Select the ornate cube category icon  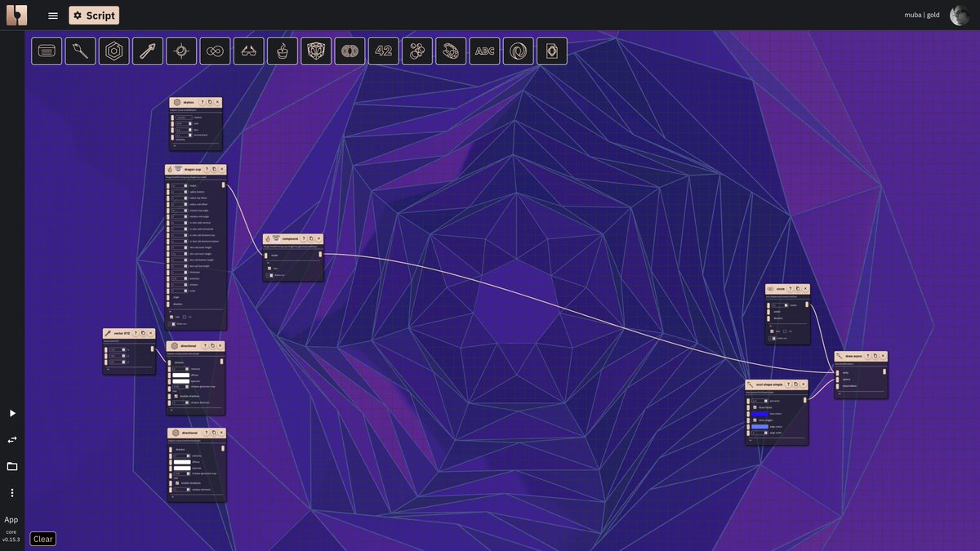(x=316, y=51)
